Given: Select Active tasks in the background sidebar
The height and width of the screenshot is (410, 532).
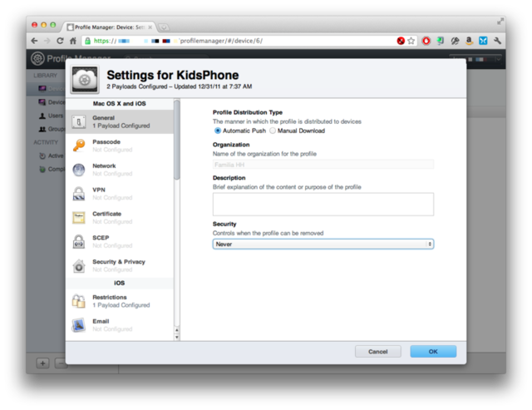Looking at the screenshot, I should point(52,156).
